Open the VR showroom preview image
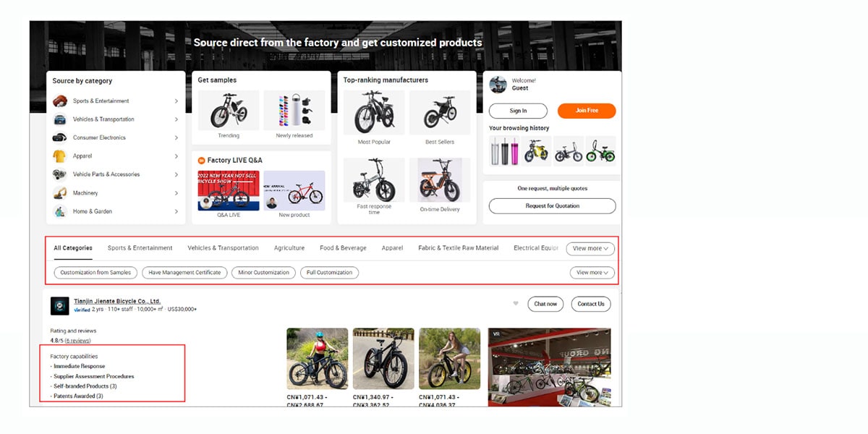 click(549, 367)
